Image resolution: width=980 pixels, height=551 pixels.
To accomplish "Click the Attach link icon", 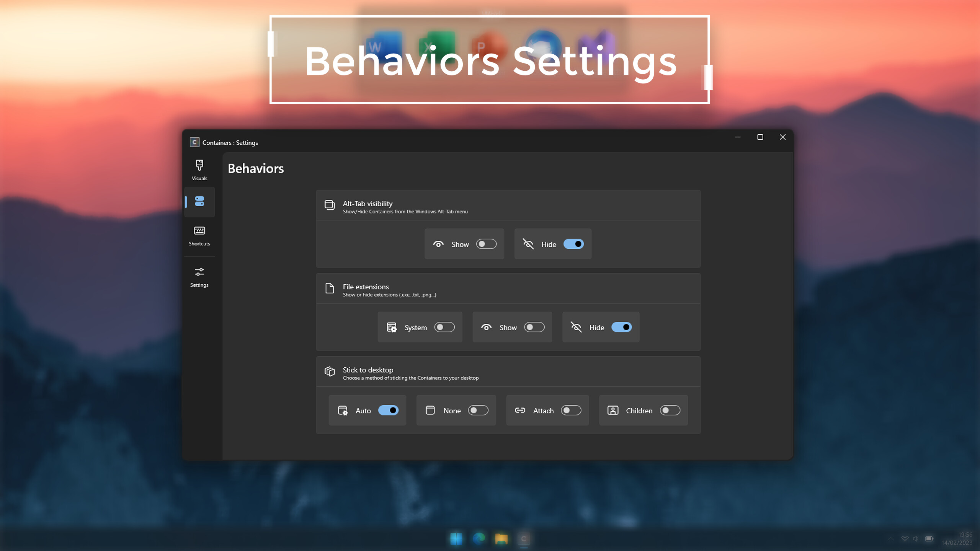I will point(520,410).
